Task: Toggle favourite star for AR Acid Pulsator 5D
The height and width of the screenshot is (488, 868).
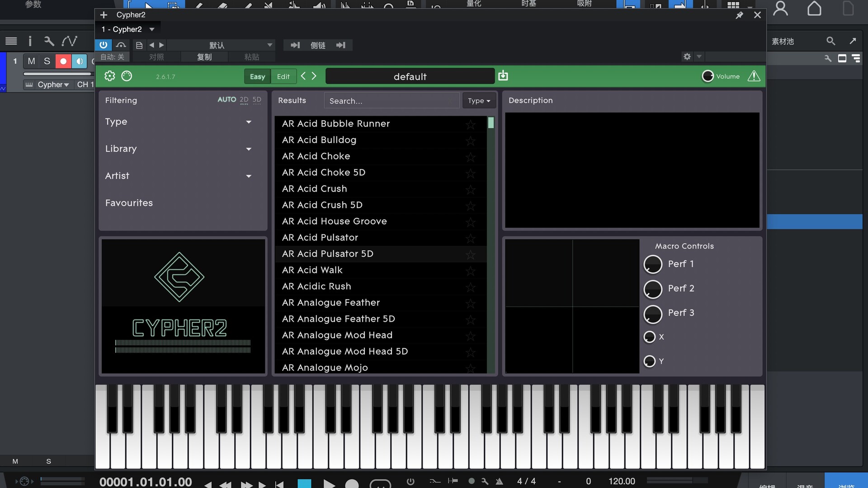Action: (471, 254)
